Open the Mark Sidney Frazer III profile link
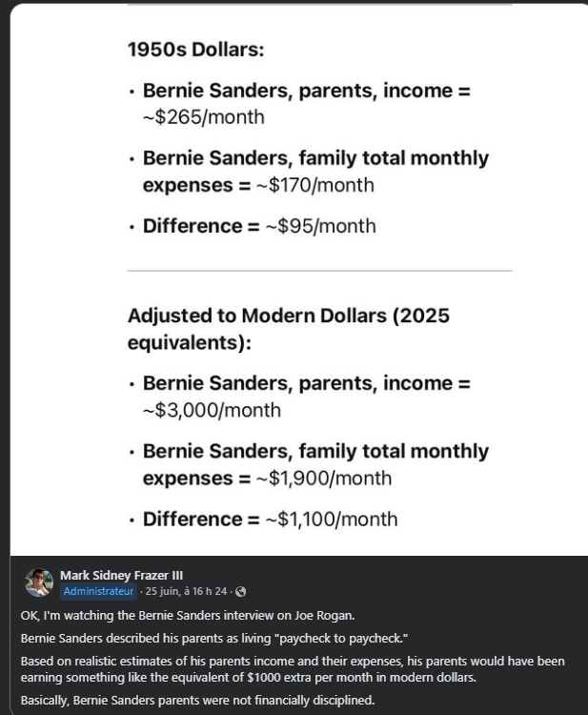Viewport: 588px width, 715px height. 121,576
